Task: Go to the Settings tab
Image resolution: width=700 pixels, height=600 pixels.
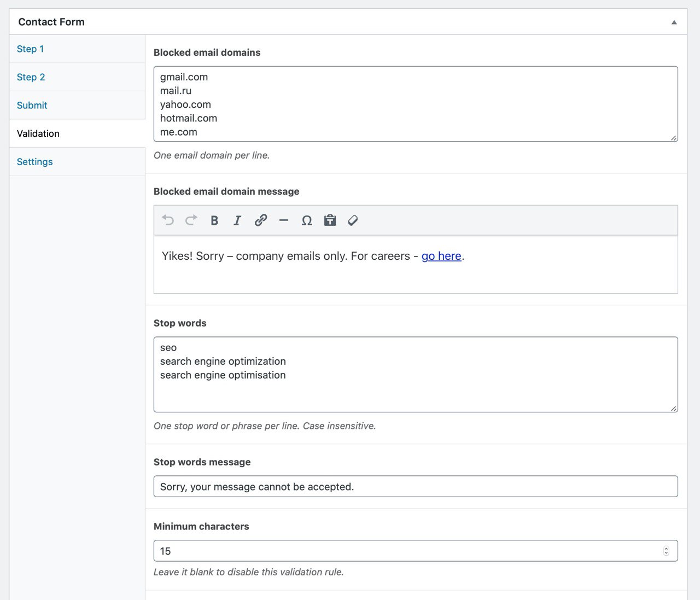Action: click(77, 161)
